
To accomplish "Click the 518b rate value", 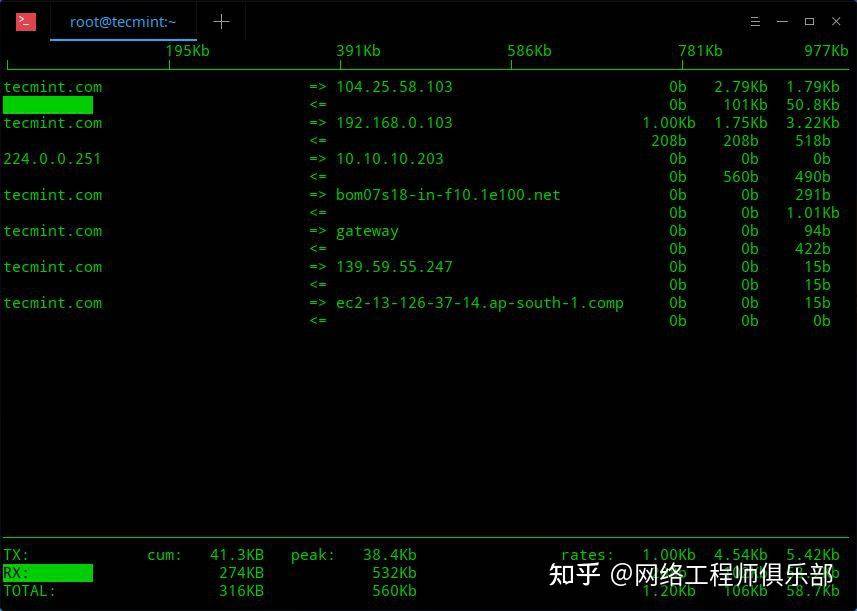I will point(813,141).
